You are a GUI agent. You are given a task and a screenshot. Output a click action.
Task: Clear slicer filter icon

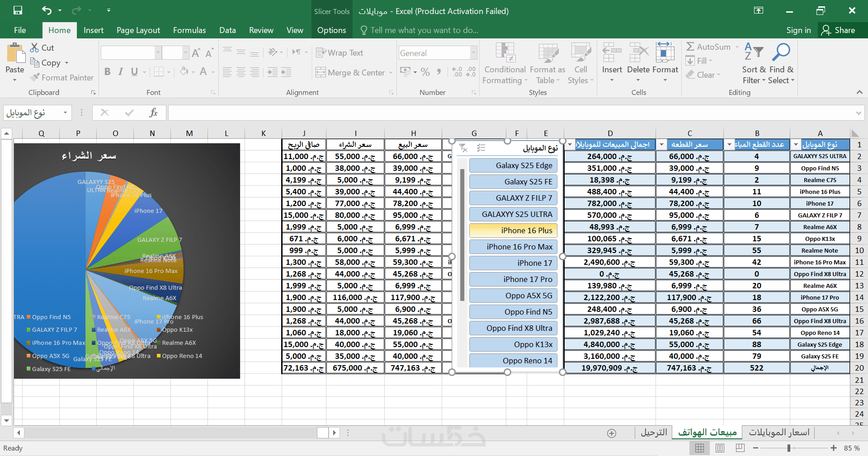click(463, 148)
